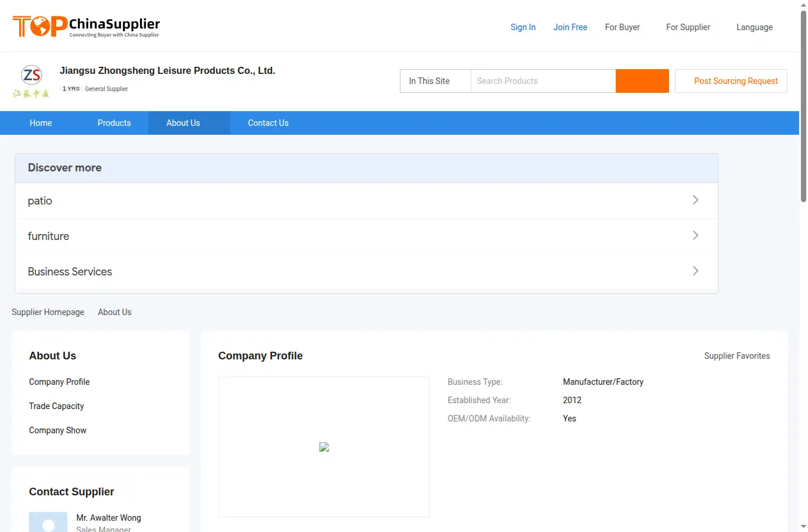
Task: Open the In This Site dropdown
Action: coord(435,81)
